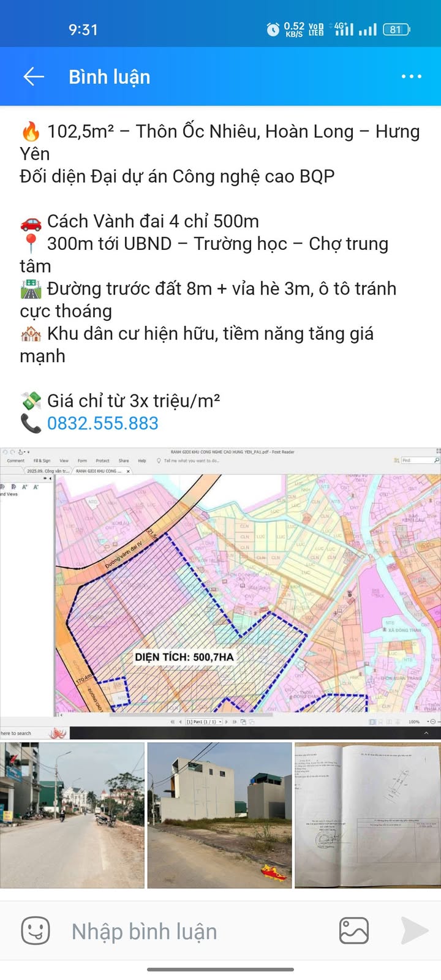Viewport: 441px width, 980px height.
Task: Tap the alarm clock status bar icon
Action: [273, 29]
